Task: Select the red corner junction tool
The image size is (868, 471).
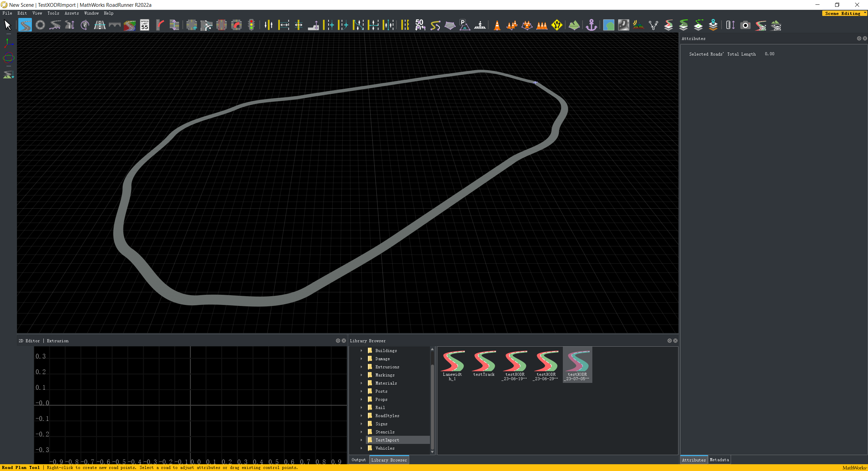Action: 237,25
